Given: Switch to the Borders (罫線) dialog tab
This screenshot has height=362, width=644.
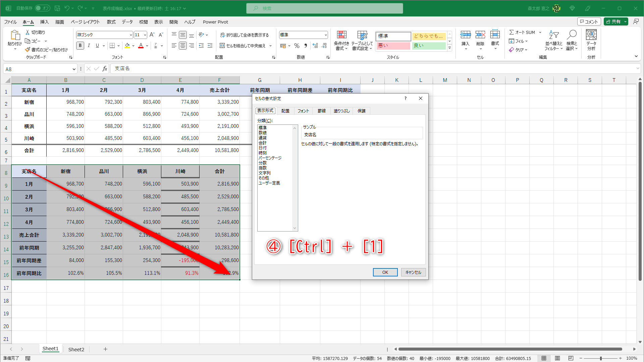Looking at the screenshot, I should 322,111.
